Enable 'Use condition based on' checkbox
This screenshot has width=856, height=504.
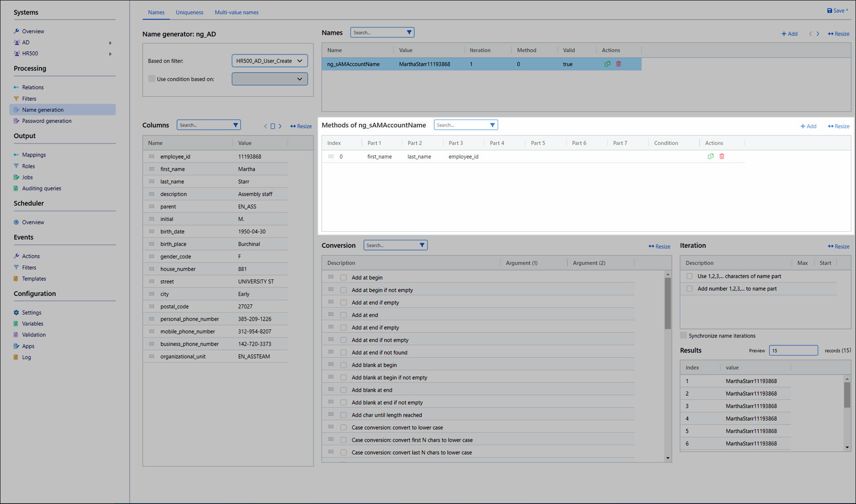pyautogui.click(x=152, y=79)
